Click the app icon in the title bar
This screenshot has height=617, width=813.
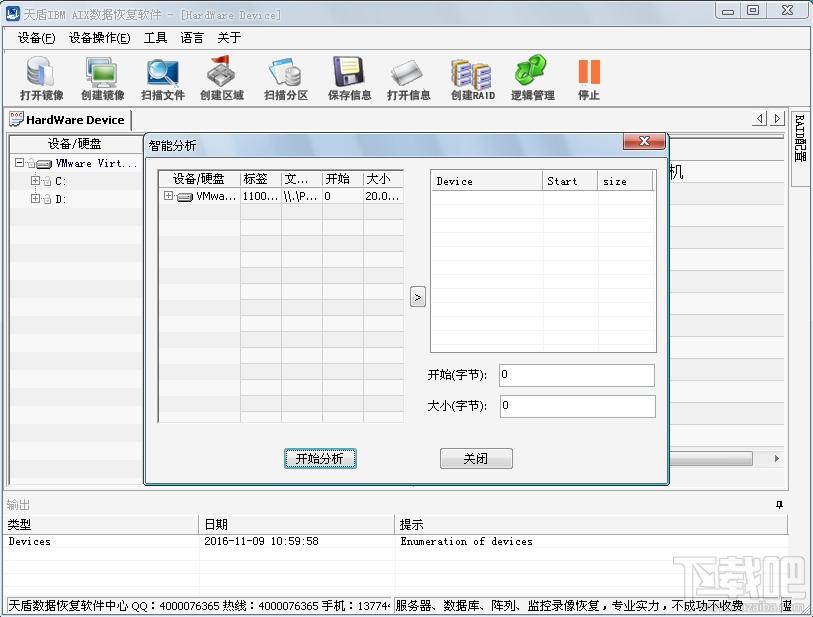(x=12, y=13)
